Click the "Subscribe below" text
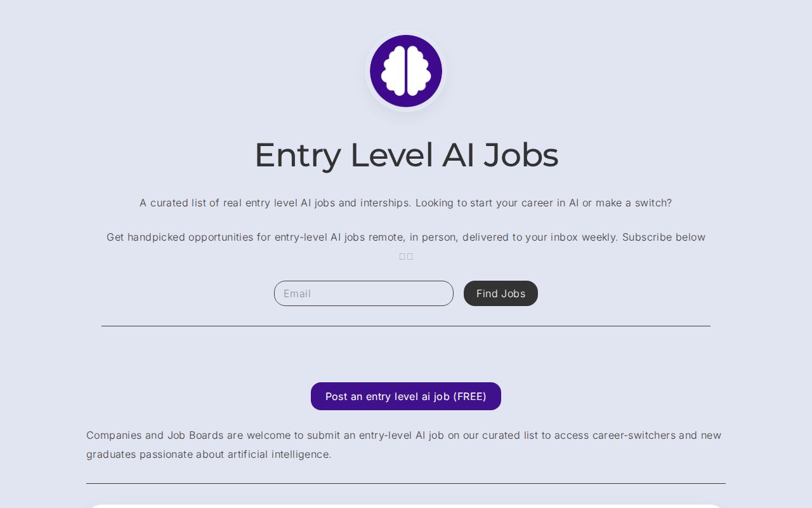This screenshot has height=508, width=812. pyautogui.click(x=664, y=237)
